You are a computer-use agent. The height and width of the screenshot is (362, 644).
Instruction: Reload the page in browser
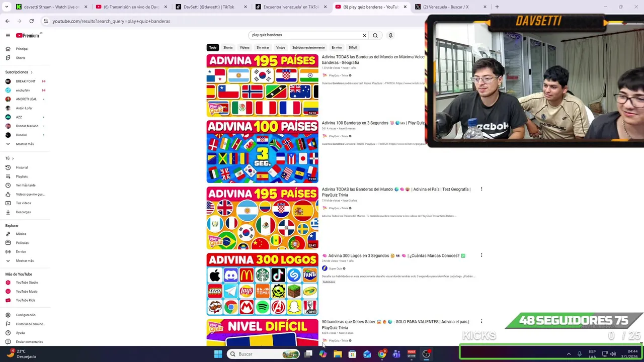point(31,21)
